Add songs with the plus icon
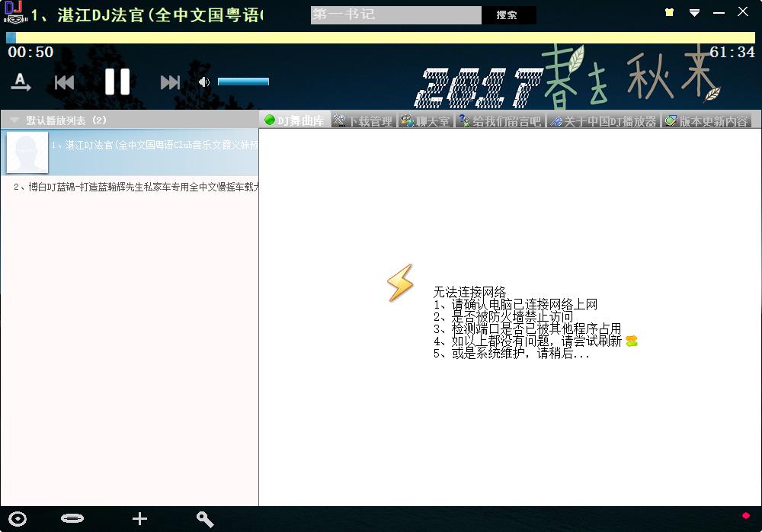The width and height of the screenshot is (762, 532). [x=139, y=519]
